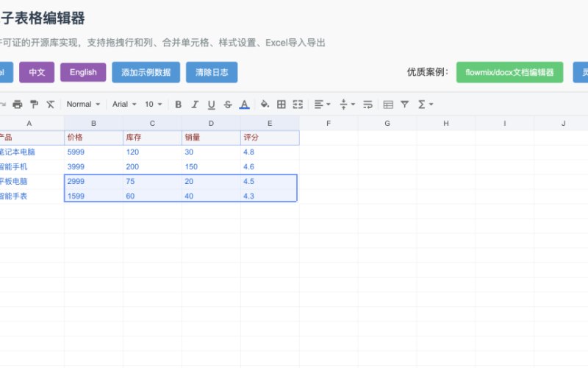Select sales cell showing 30
588x368 pixels.
point(211,152)
